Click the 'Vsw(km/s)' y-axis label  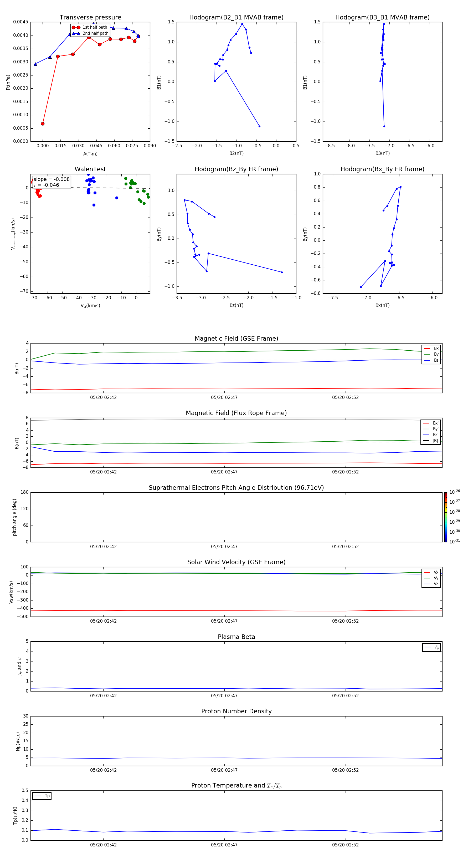pos(11,592)
